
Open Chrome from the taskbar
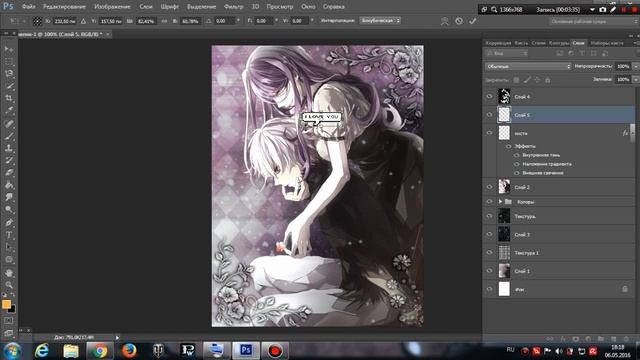100,351
